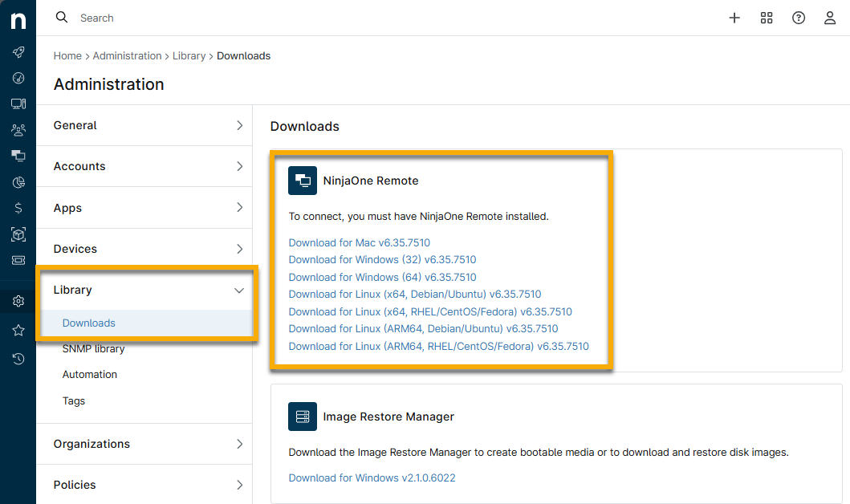Open the user profile icon

point(830,18)
